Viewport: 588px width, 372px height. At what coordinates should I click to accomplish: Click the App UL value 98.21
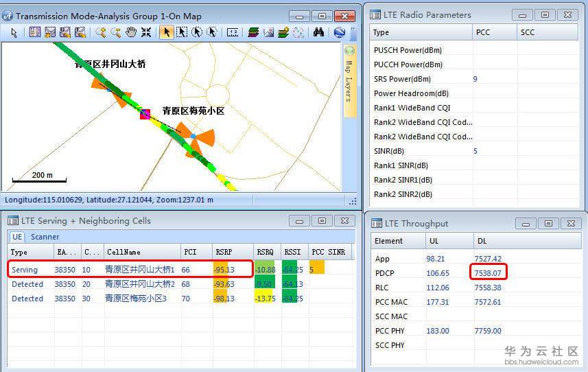pos(436,259)
